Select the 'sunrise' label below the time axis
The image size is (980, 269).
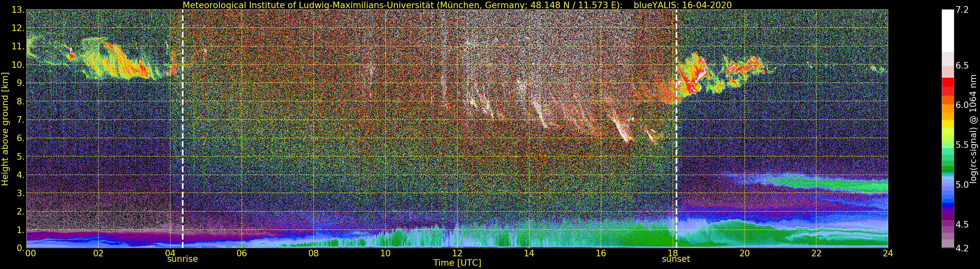click(183, 259)
